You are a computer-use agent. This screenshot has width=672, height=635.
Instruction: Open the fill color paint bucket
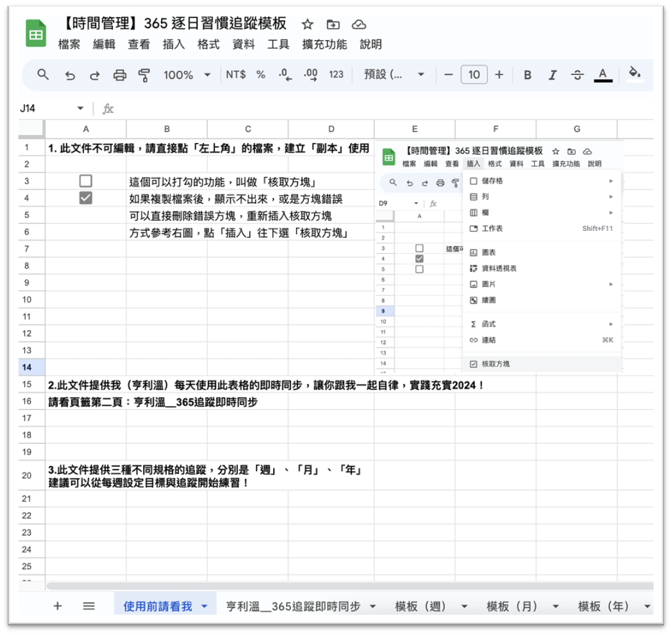click(634, 73)
